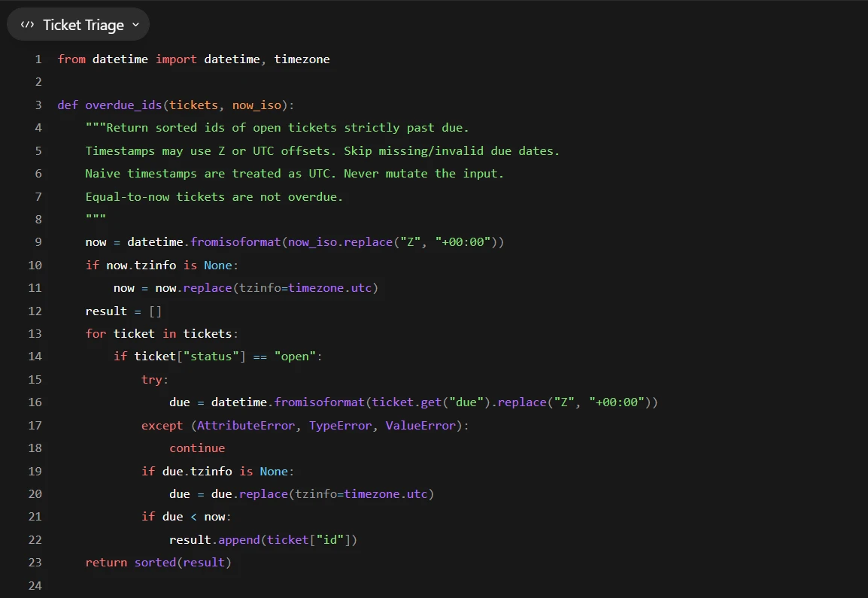
Task: Click 'now = now.replace(tzinfo=timezone.utc)' line
Action: click(246, 288)
